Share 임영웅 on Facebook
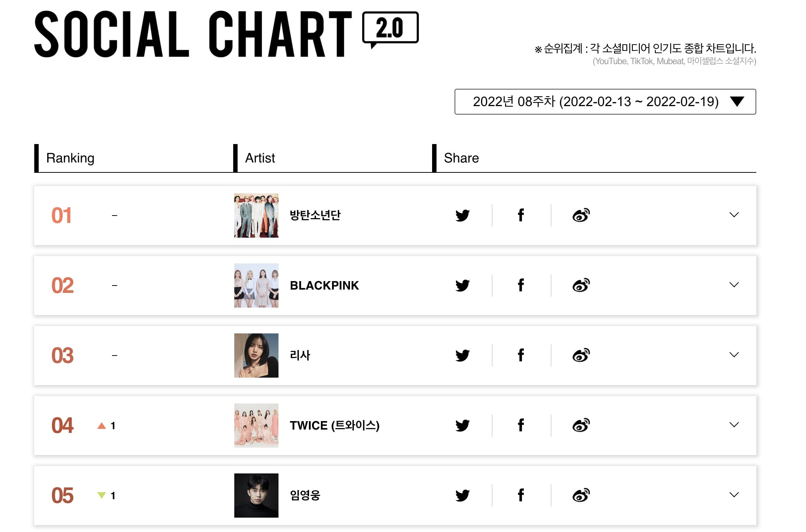 tap(521, 495)
